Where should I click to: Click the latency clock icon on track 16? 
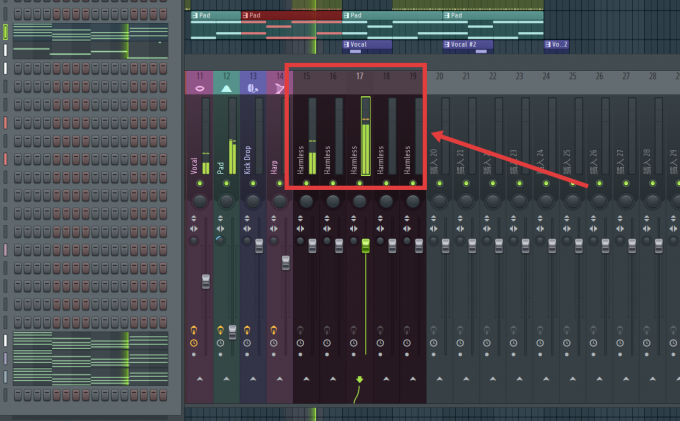pos(327,343)
